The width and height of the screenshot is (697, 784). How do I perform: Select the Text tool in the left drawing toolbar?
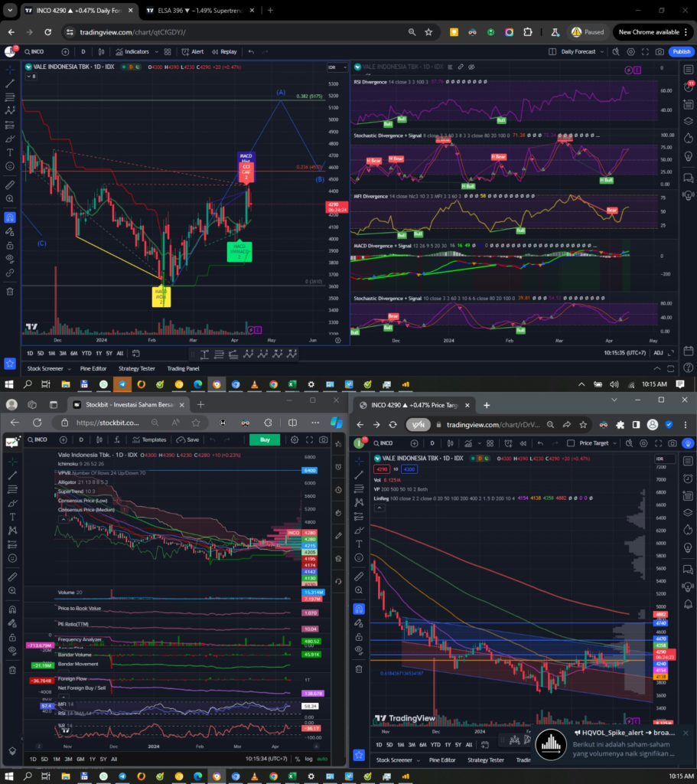(9, 153)
